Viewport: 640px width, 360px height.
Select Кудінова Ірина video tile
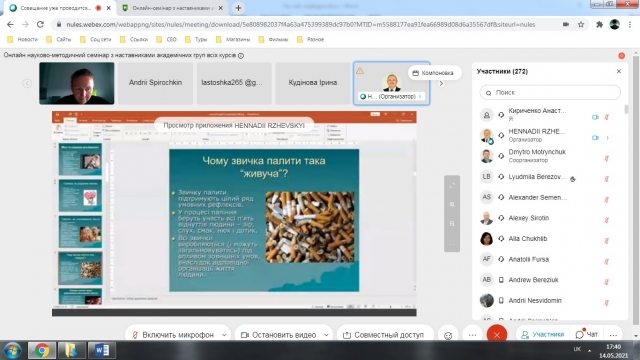(x=313, y=83)
